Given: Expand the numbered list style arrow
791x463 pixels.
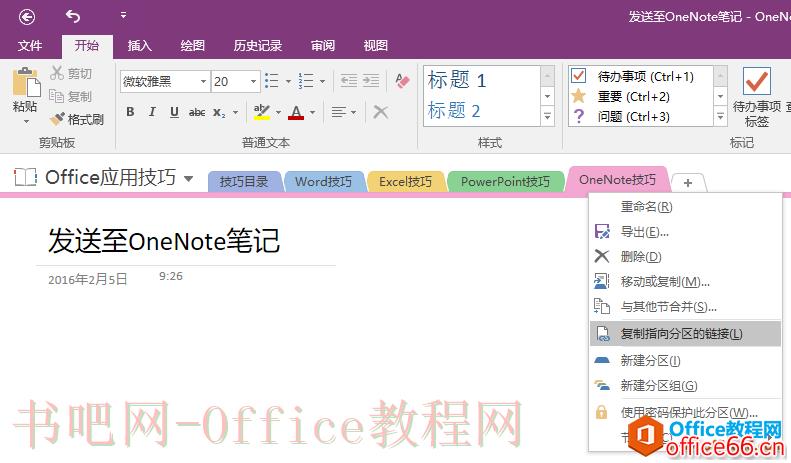Looking at the screenshot, I should pos(322,81).
